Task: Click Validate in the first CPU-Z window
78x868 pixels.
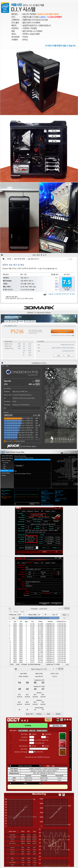Action: (45, 552)
